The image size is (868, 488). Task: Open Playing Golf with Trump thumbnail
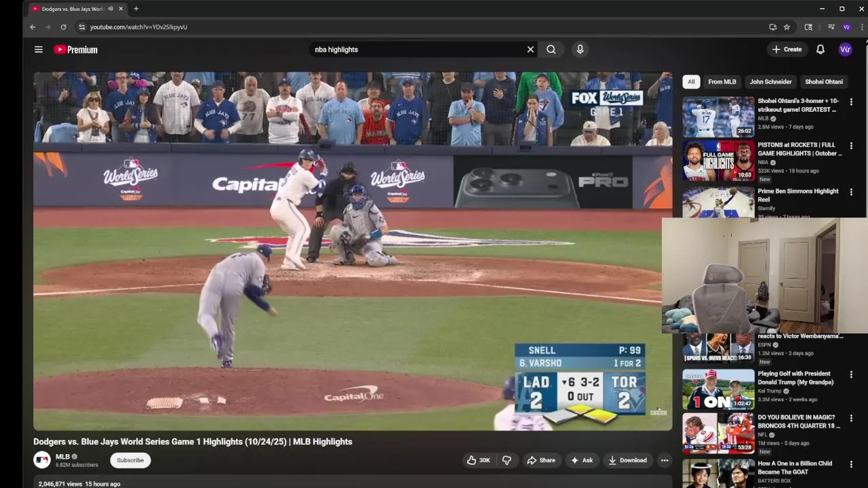718,389
